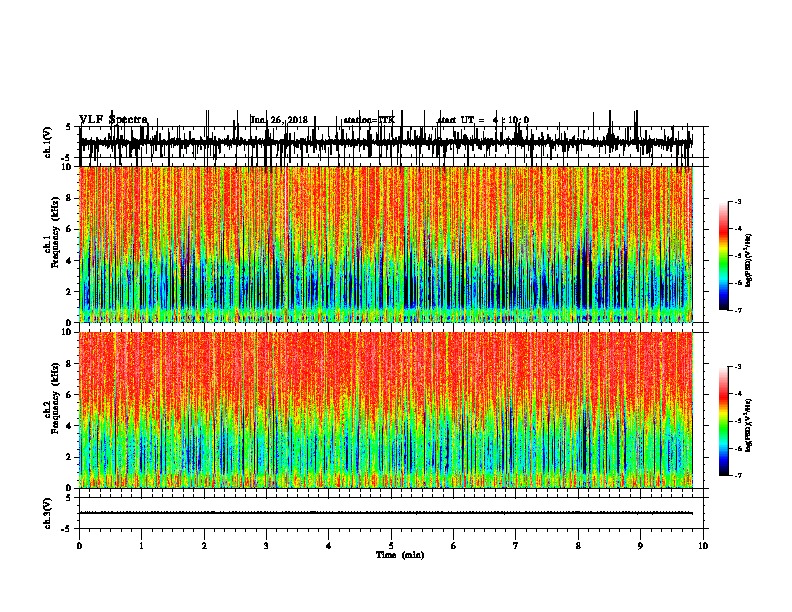Click the time axis tick label "3"
The image size is (792, 612).
click(x=266, y=545)
